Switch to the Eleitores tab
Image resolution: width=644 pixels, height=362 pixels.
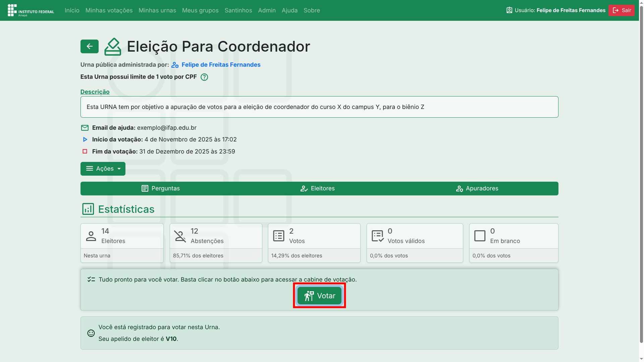point(317,188)
